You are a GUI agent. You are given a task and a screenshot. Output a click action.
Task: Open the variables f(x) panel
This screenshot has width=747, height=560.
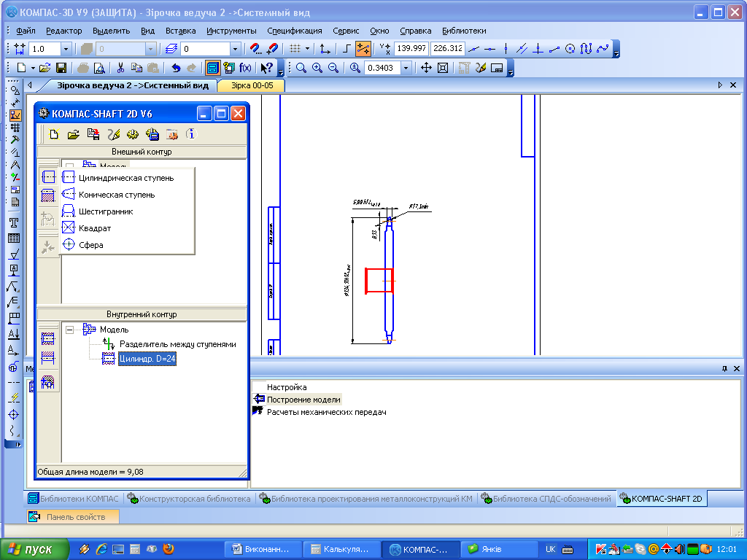tap(245, 68)
